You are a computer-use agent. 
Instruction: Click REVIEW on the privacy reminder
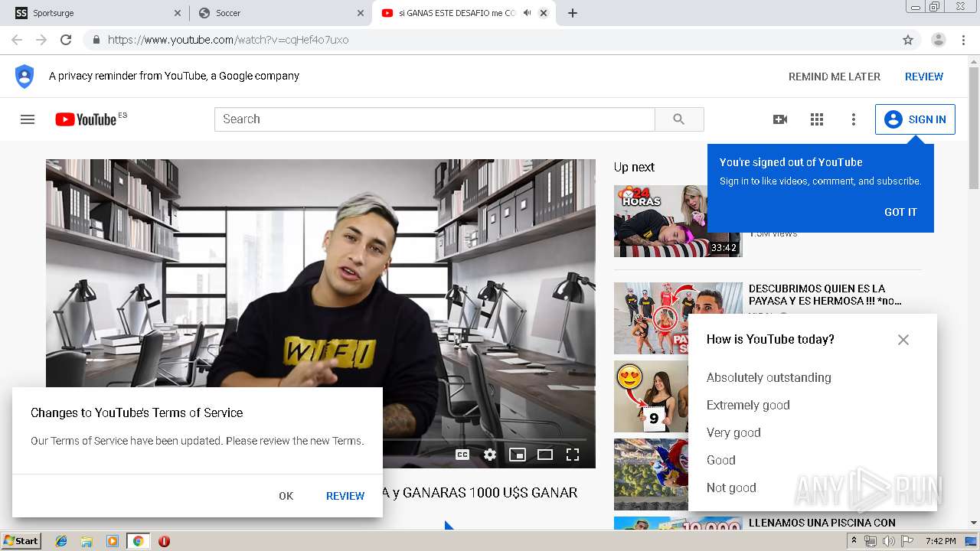point(924,77)
